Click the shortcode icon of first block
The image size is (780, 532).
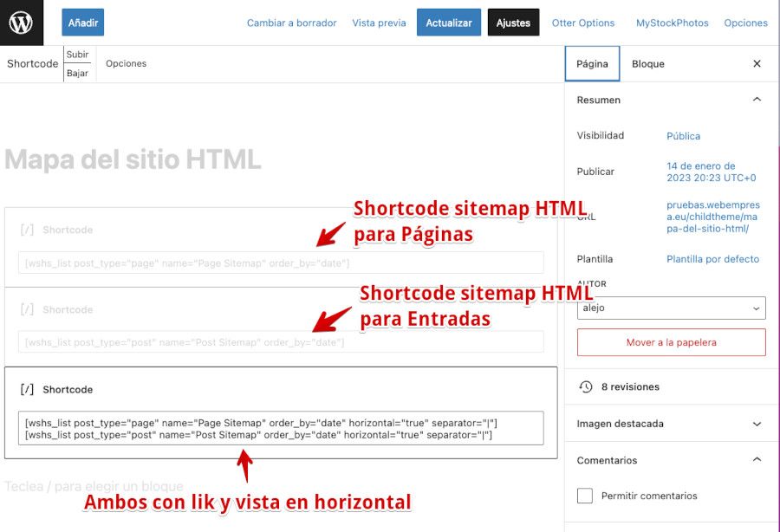click(x=28, y=230)
